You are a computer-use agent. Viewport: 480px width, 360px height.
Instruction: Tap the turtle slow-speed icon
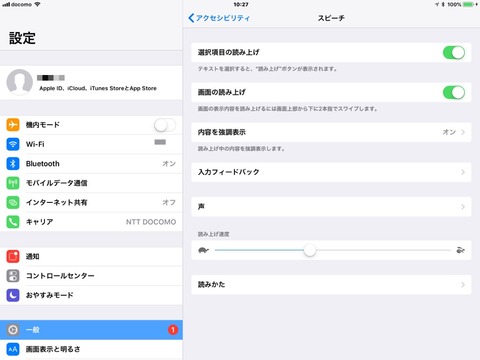coord(203,250)
